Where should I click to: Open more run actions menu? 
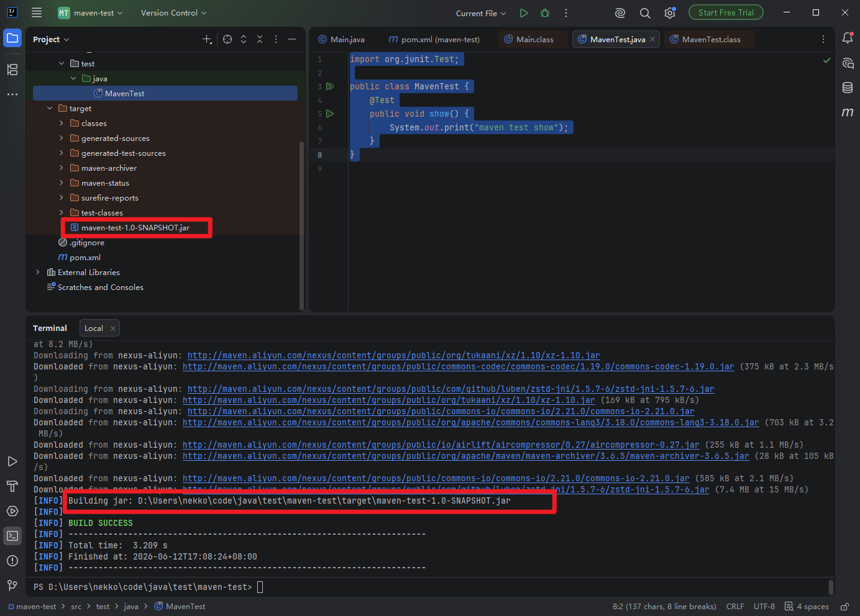coord(566,13)
